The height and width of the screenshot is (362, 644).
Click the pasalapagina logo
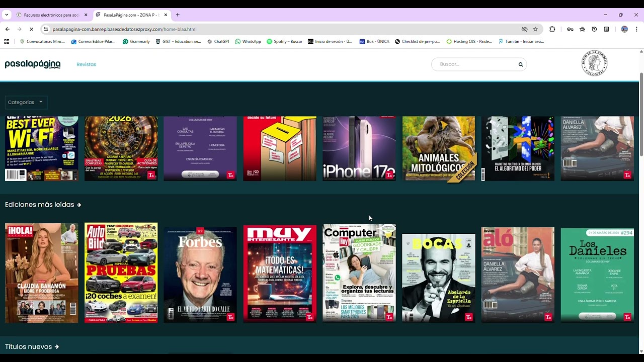point(33,64)
